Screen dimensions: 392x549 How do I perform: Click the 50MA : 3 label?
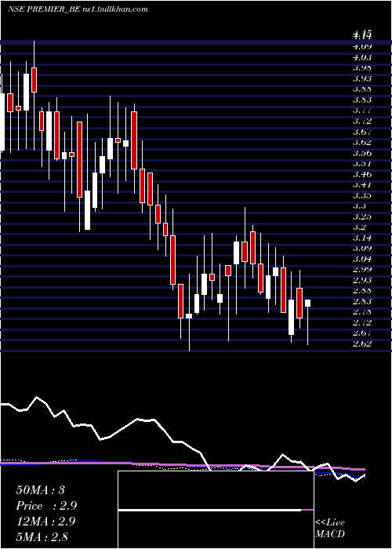pos(40,490)
